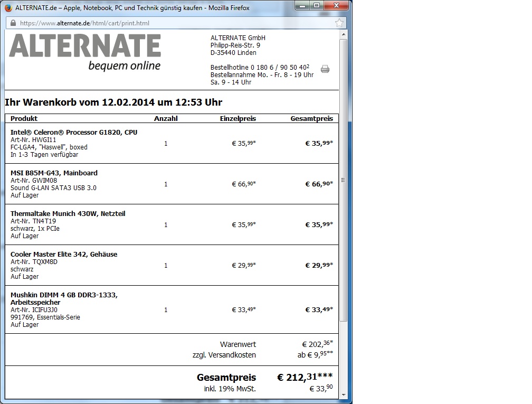The image size is (532, 404).
Task: Click the zzgl. Versandkosten label
Action: 224,355
